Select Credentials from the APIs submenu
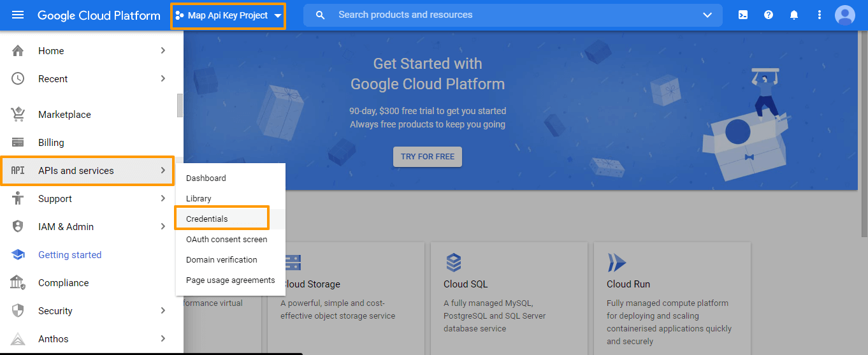Screen dimensions: 868x355 click(x=207, y=219)
